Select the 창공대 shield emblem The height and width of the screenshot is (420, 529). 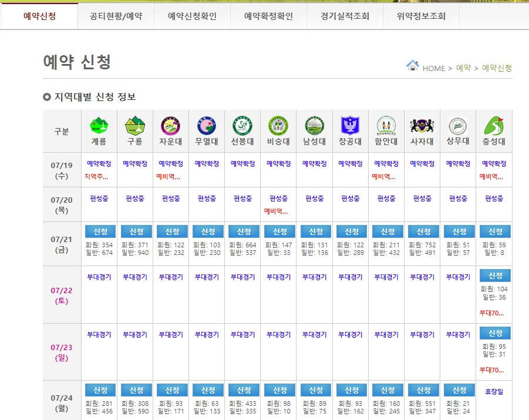tap(351, 124)
